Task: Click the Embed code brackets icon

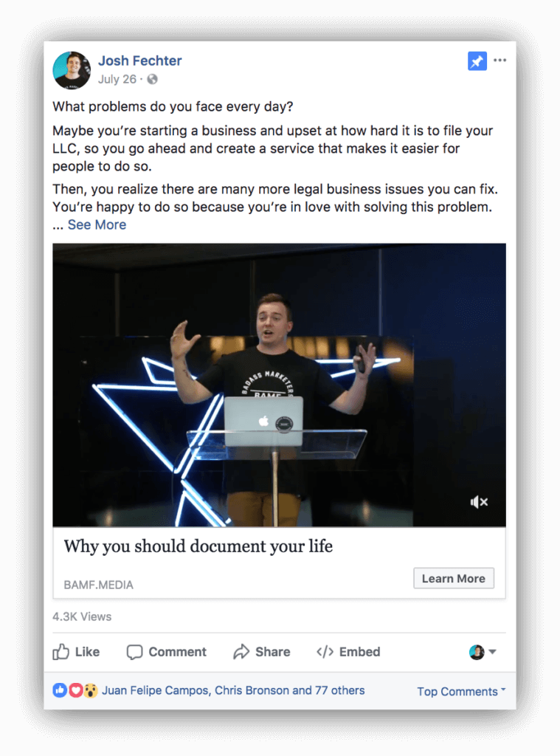Action: click(x=325, y=652)
